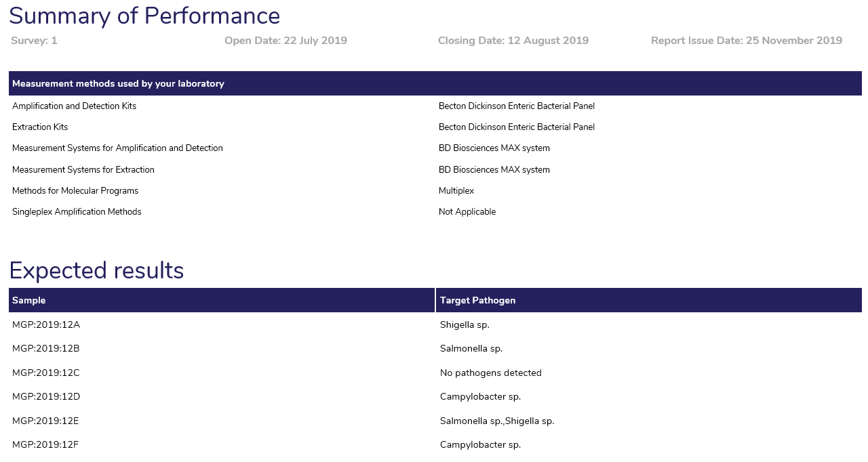Viewport: 868px width, 462px height.
Task: Select Amplification and Detection Kits row label
Action: (74, 106)
